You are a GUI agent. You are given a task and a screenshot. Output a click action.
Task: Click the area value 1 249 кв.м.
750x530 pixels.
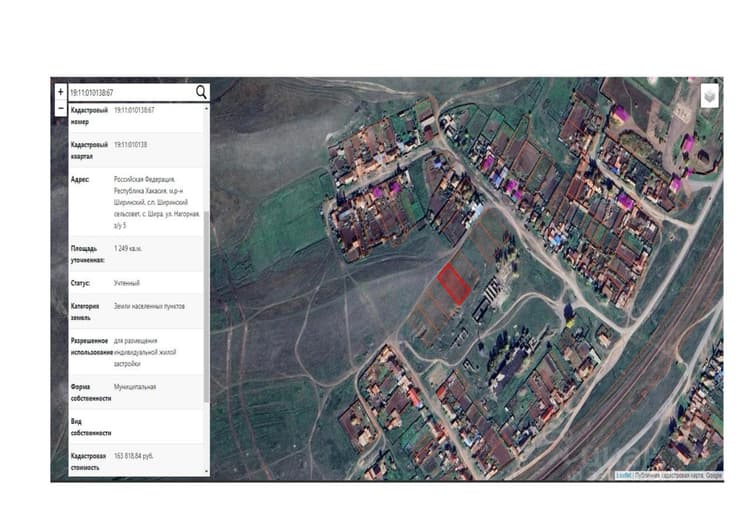[128, 249]
